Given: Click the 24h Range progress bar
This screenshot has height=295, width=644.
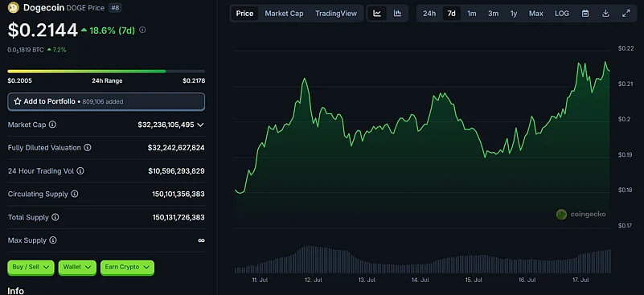Looking at the screenshot, I should 106,71.
